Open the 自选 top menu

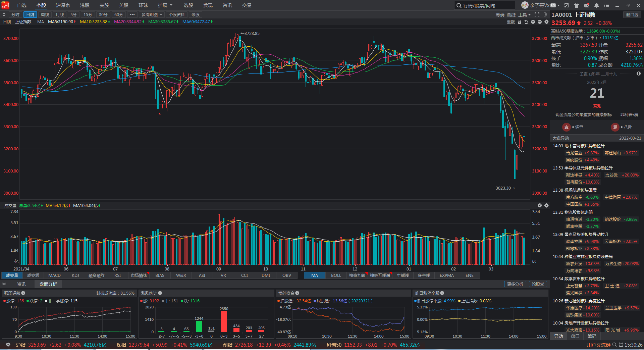pos(22,5)
